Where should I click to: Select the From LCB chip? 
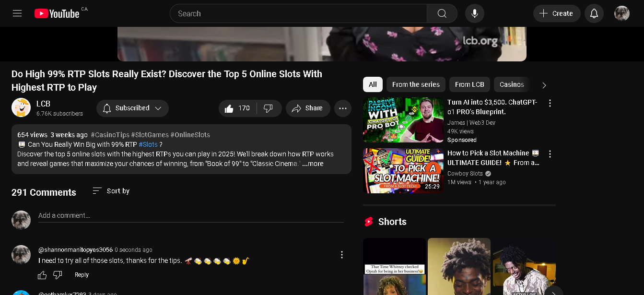pos(469,84)
